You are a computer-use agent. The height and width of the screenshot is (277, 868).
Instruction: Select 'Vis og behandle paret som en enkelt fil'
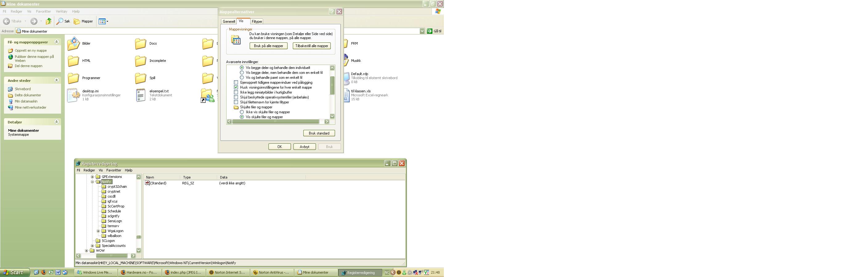tap(242, 78)
